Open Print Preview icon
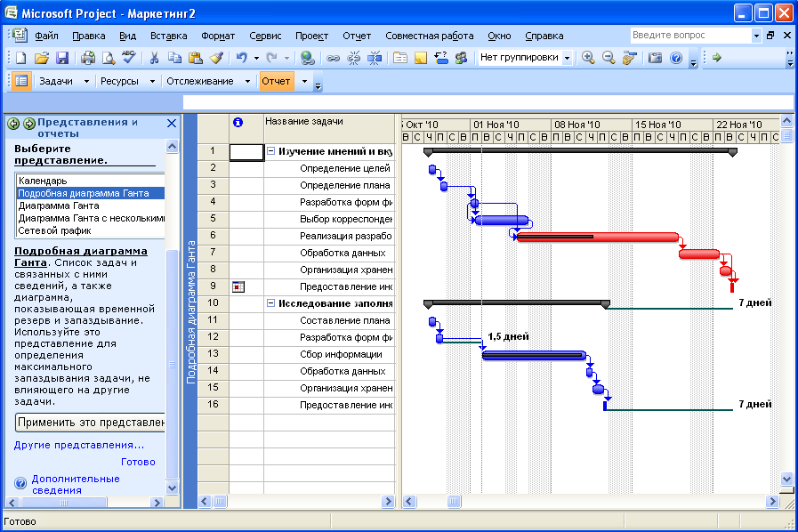Viewport: 798px width, 532px height. coord(109,58)
